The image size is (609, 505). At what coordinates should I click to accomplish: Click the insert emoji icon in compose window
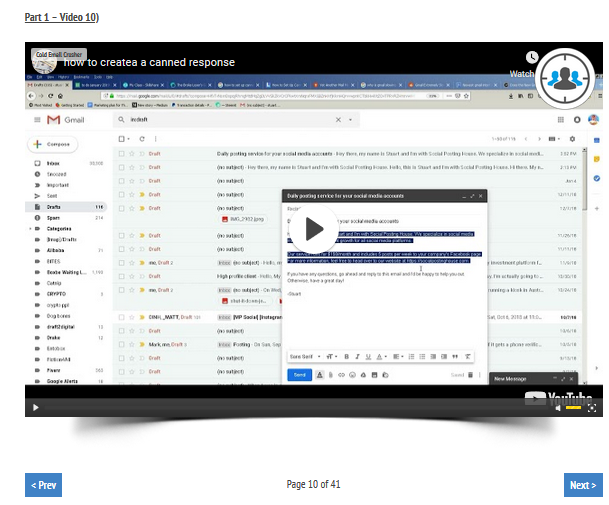pos(352,375)
